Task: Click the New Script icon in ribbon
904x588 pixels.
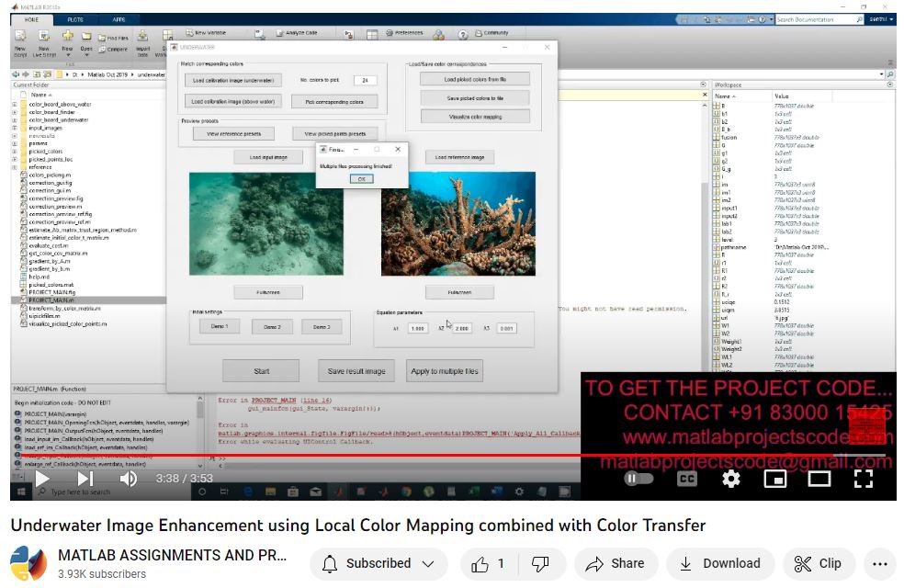Action: [20, 43]
